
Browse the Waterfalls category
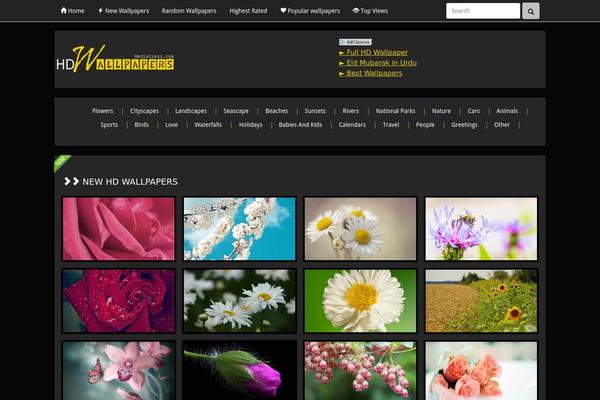coord(208,125)
